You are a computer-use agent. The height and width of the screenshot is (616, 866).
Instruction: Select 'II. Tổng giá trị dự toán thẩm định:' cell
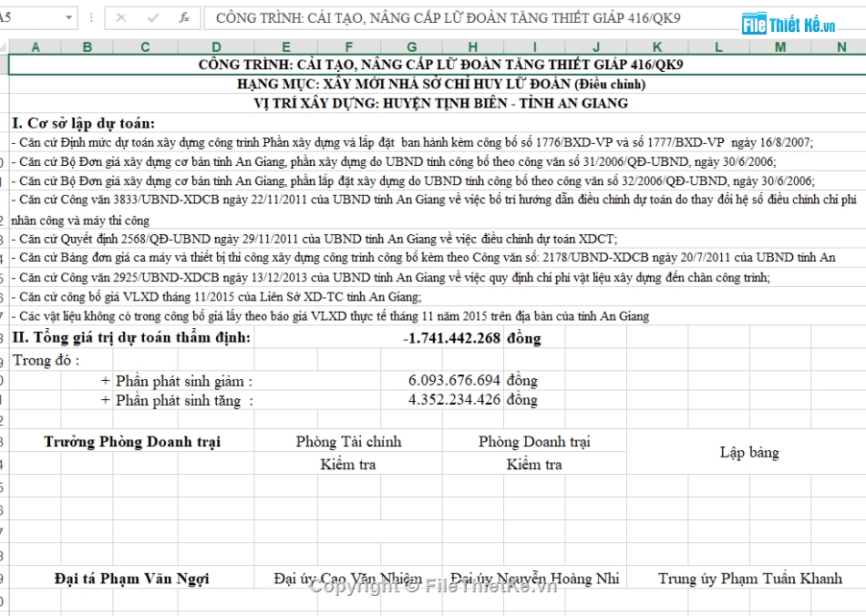(131, 337)
